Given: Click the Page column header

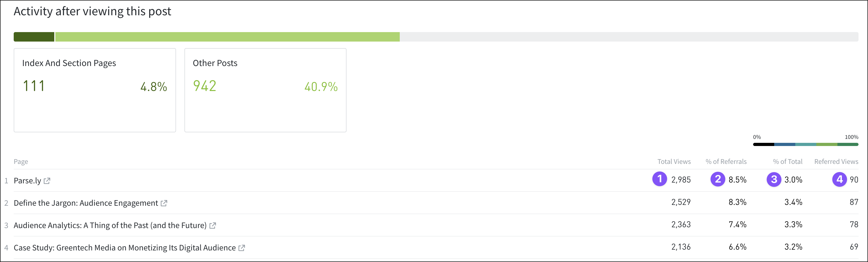Looking at the screenshot, I should coord(21,162).
